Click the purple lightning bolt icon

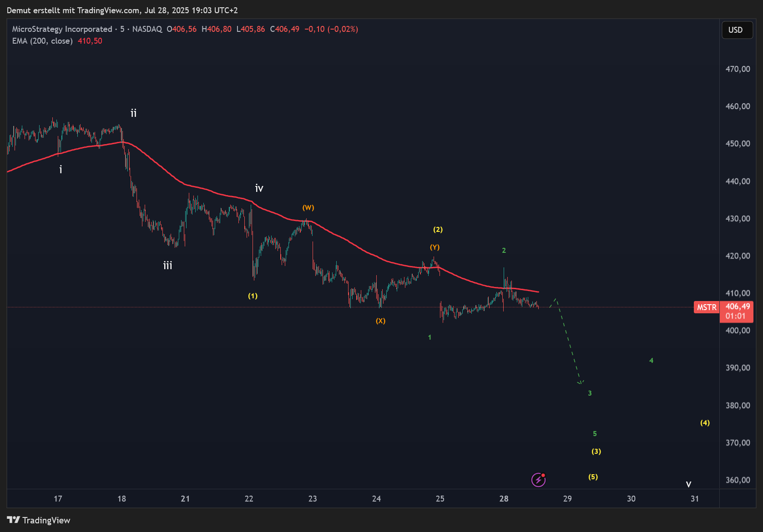(x=538, y=480)
